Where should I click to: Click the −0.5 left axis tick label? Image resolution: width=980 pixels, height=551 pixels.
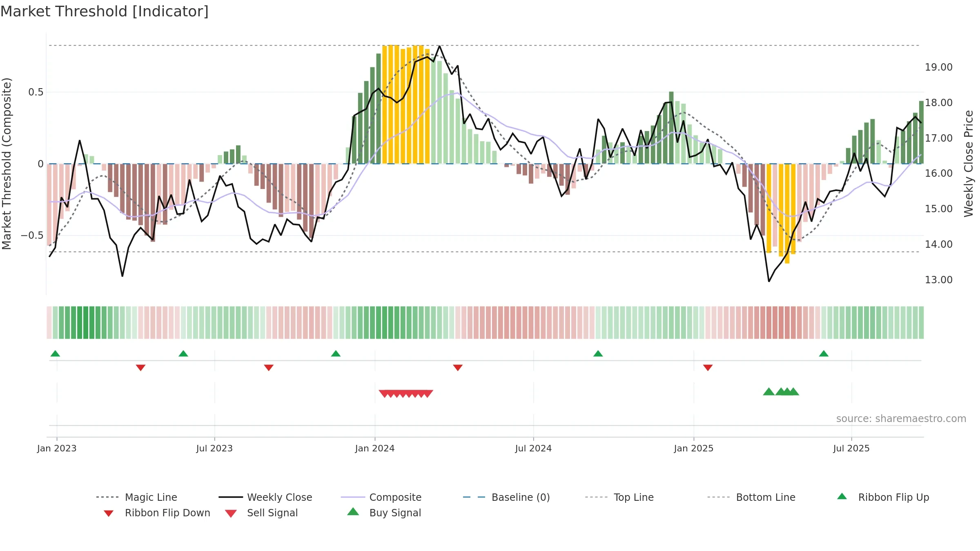click(32, 236)
